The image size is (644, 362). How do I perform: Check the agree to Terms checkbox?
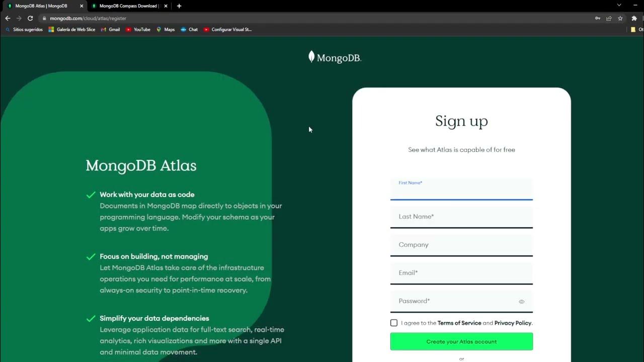(394, 323)
